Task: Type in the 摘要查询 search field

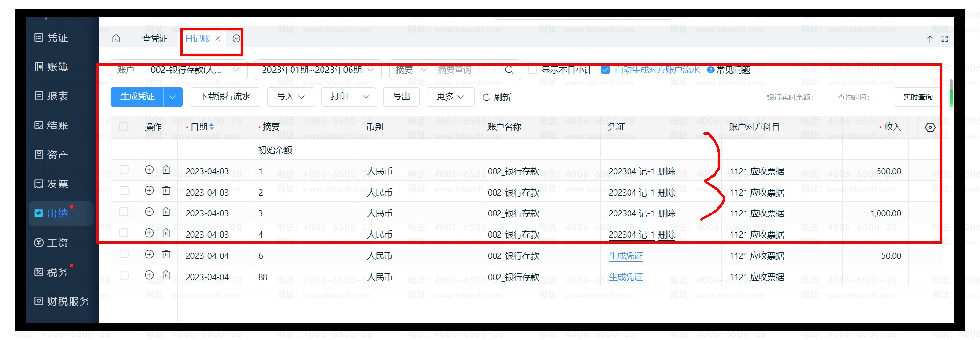Action: point(467,70)
